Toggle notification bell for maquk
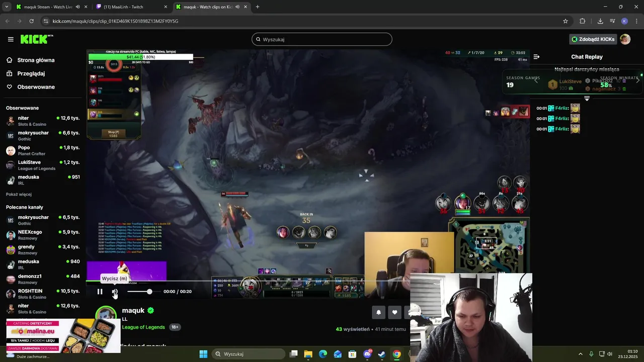The height and width of the screenshot is (362, 644). click(x=378, y=312)
